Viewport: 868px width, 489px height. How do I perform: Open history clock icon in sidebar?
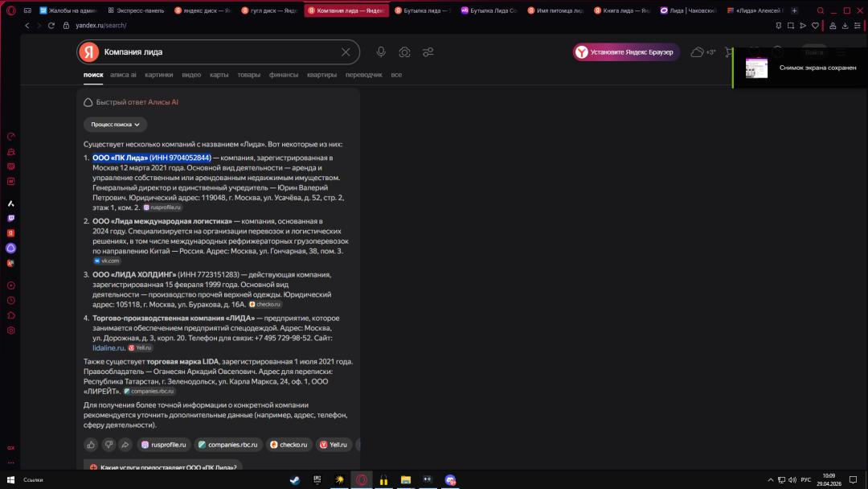coord(10,301)
